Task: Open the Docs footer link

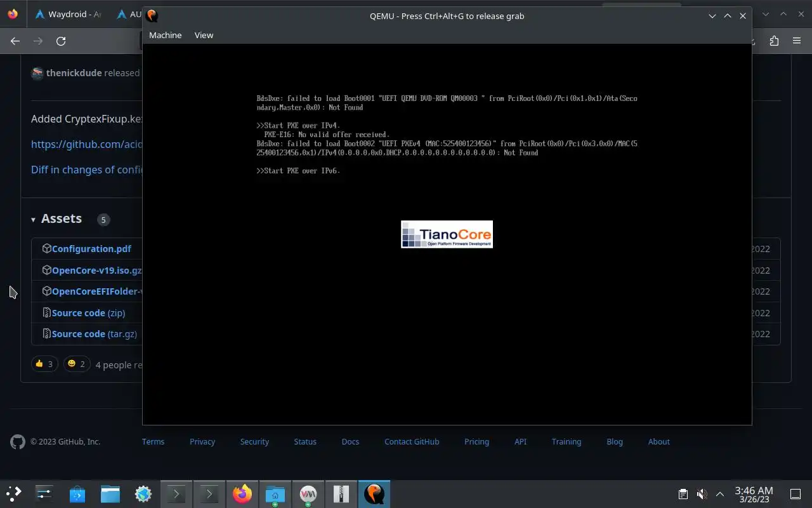Action: (350, 441)
